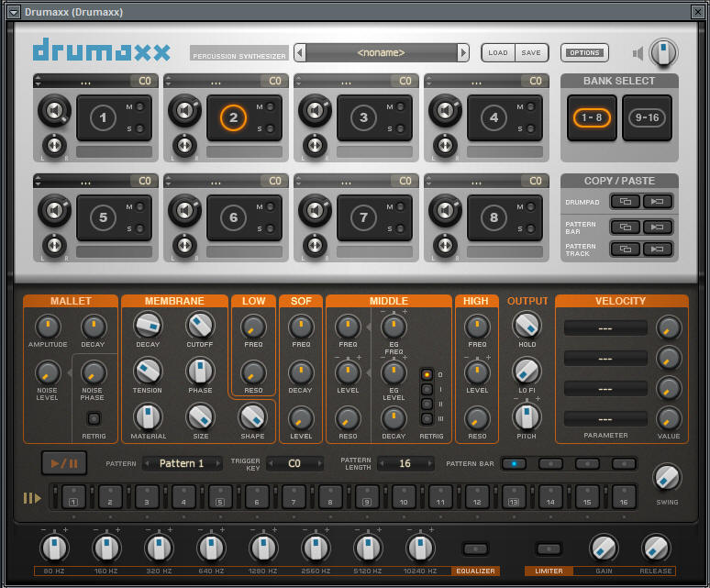The height and width of the screenshot is (588, 710).
Task: Select drum pad 2
Action: (233, 117)
